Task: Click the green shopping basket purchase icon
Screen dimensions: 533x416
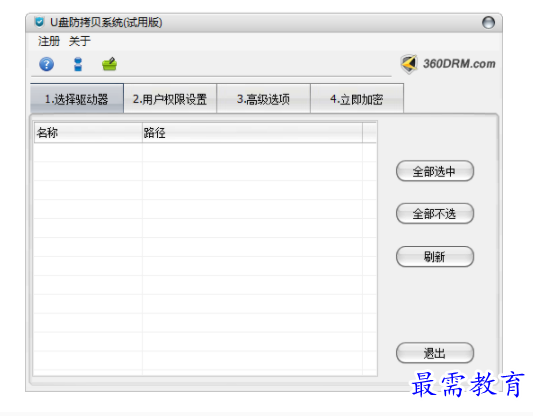Action: [109, 64]
